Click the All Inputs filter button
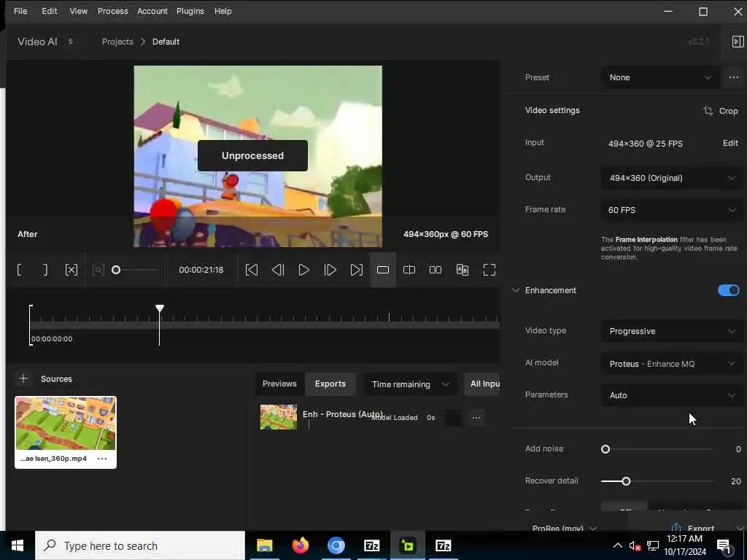This screenshot has height=560, width=747. point(482,384)
